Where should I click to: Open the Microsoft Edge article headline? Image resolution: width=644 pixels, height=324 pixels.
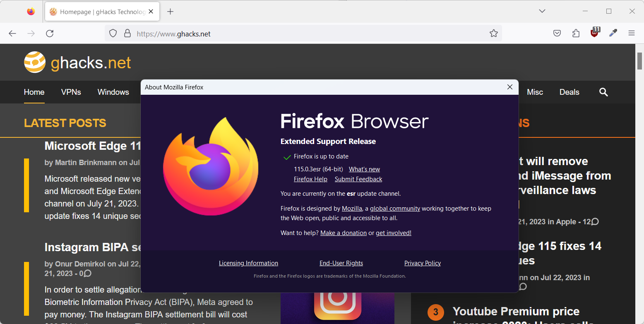click(x=93, y=146)
